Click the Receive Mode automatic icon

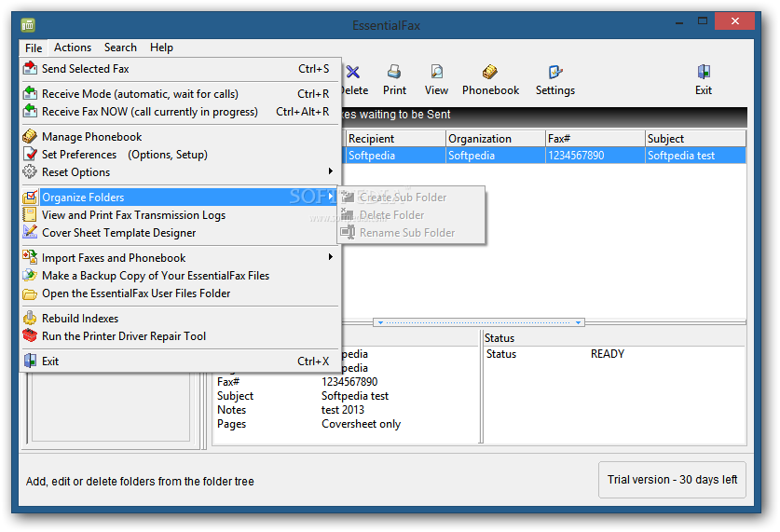(30, 93)
